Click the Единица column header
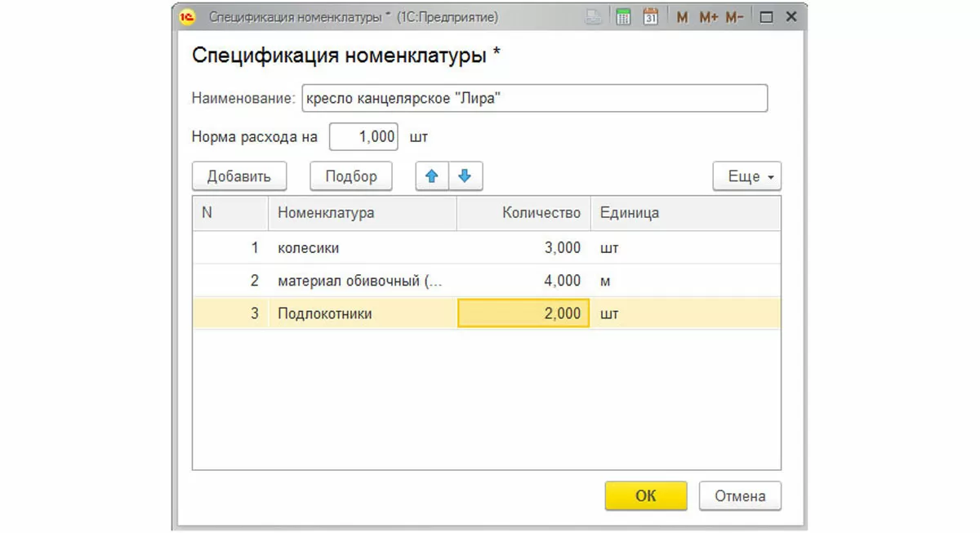Image resolution: width=980 pixels, height=533 pixels. 685,213
